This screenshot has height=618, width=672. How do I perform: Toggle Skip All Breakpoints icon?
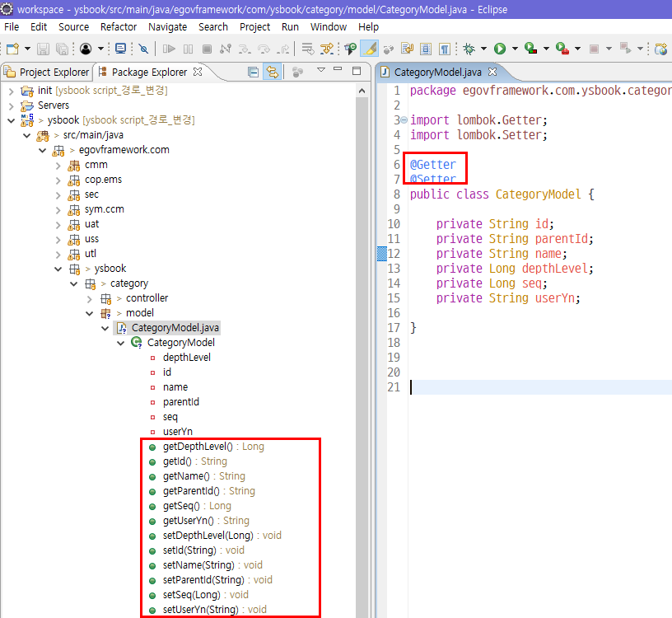143,49
